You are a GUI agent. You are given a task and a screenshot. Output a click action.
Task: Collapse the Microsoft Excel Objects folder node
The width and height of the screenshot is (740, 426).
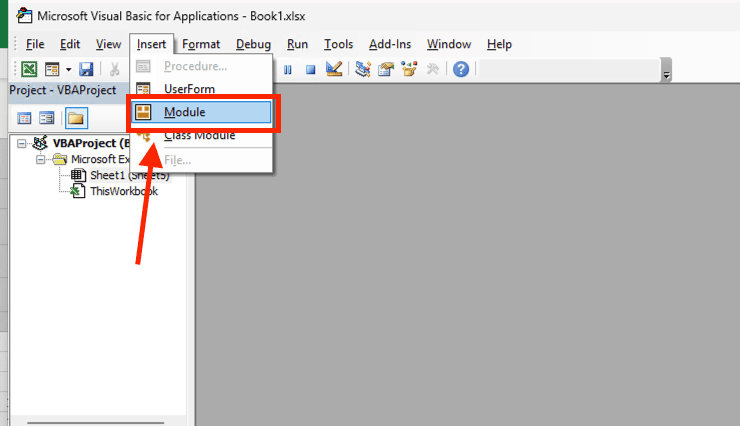(41, 159)
